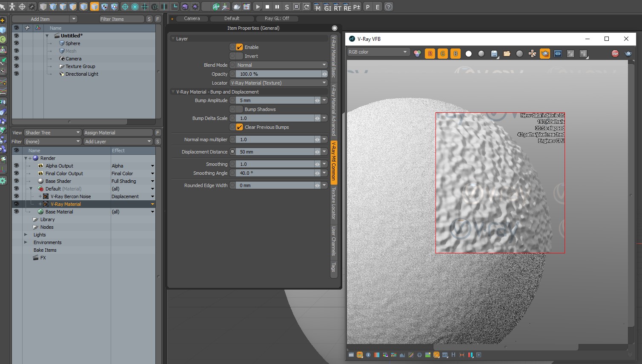Click the Stop square button in top toolbar
Image resolution: width=642 pixels, height=364 pixels.
click(267, 7)
